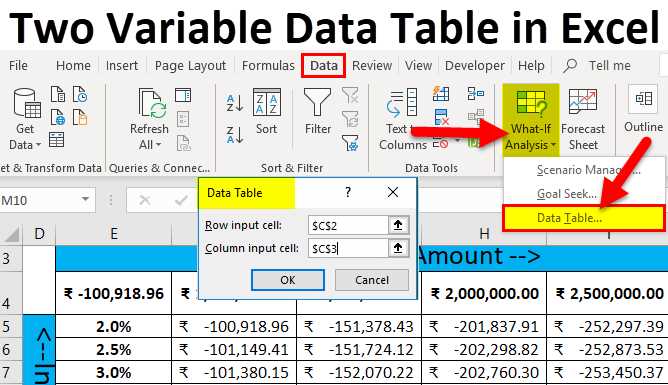
Task: Switch to the Home tab
Action: click(x=73, y=66)
